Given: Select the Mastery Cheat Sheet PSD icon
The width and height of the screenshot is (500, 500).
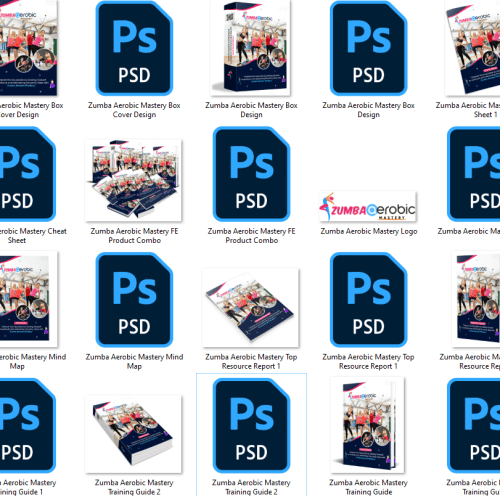Looking at the screenshot, I should pyautogui.click(x=27, y=174).
